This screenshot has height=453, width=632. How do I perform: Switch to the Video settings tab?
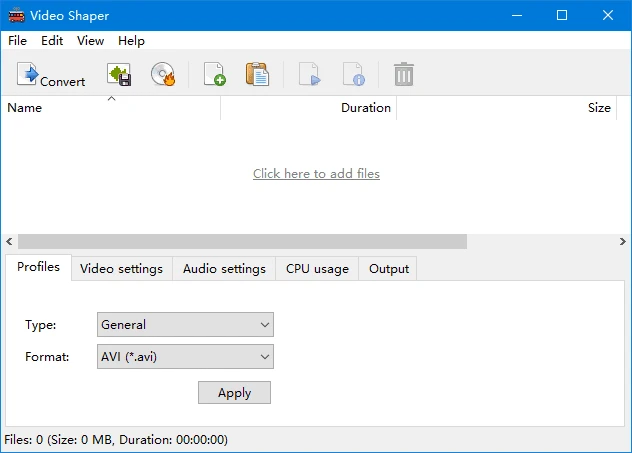(121, 269)
